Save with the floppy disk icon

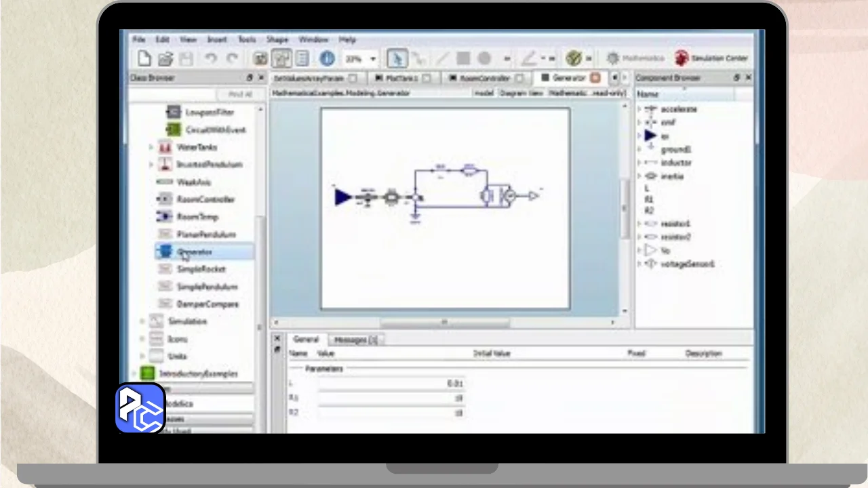186,59
